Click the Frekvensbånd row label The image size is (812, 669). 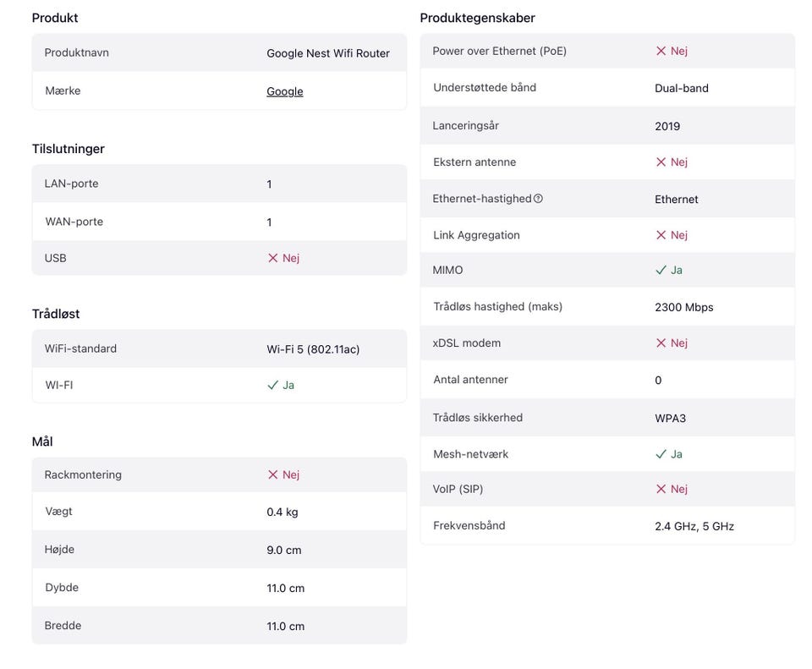click(469, 525)
